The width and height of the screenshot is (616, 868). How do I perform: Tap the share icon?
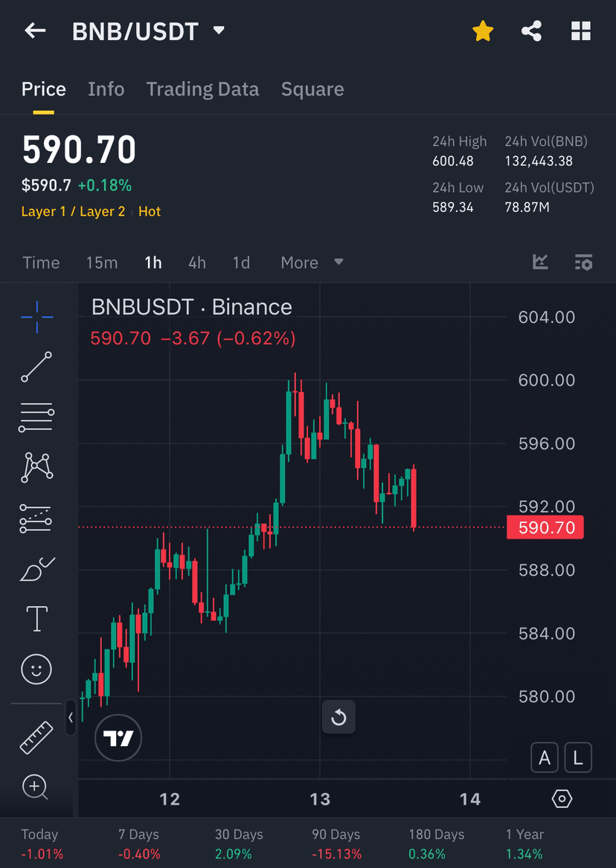531,31
